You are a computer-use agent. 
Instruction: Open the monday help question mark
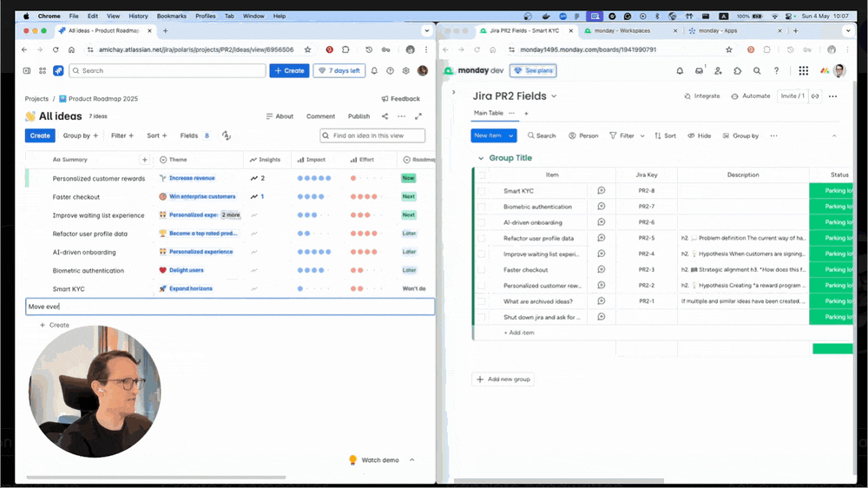pos(776,71)
